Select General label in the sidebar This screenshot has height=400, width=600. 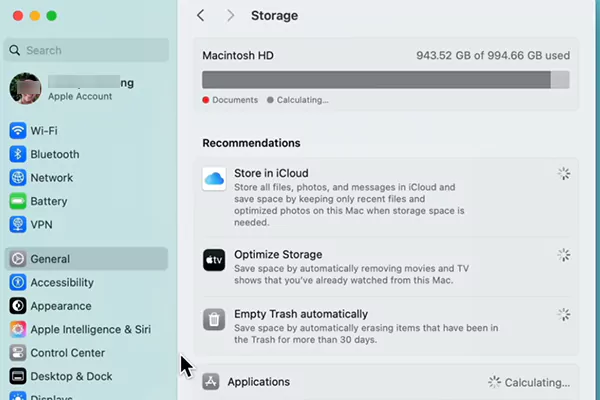pyautogui.click(x=50, y=259)
